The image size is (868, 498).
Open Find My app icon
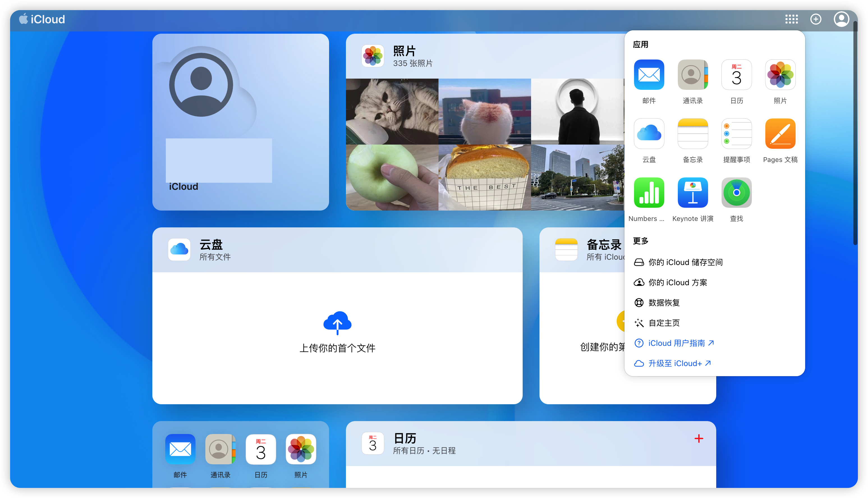[x=736, y=193]
